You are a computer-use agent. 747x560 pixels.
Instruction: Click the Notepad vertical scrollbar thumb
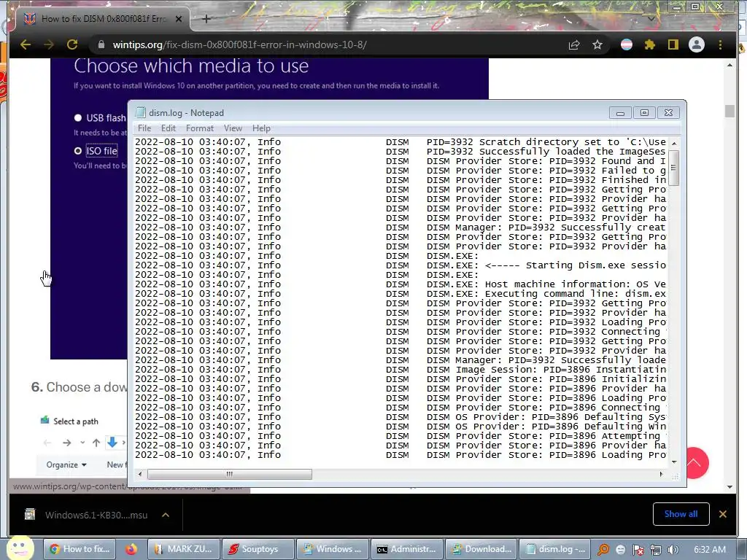coord(673,167)
